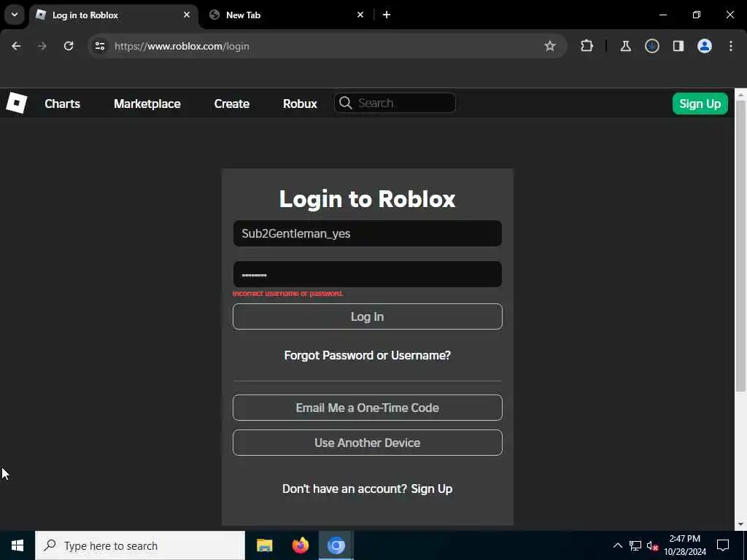Go to the Create section
Screen dimensions: 747x560
click(232, 104)
